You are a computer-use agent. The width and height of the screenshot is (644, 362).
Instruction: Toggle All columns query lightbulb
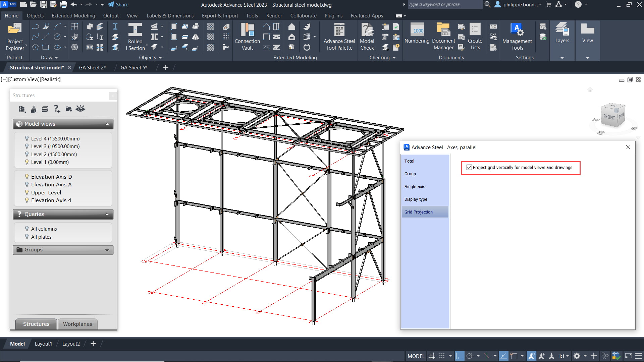click(27, 229)
